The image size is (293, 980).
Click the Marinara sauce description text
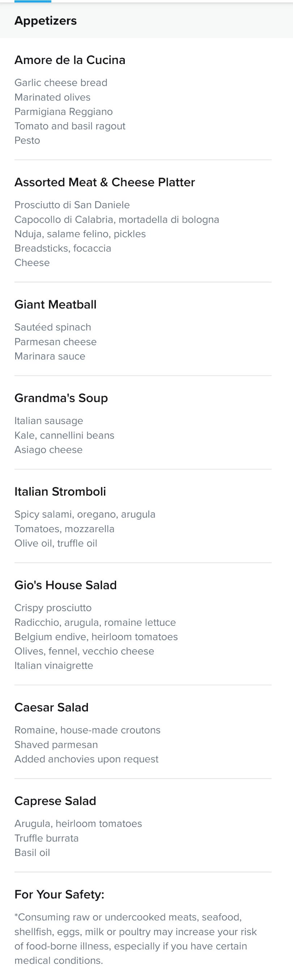(50, 356)
